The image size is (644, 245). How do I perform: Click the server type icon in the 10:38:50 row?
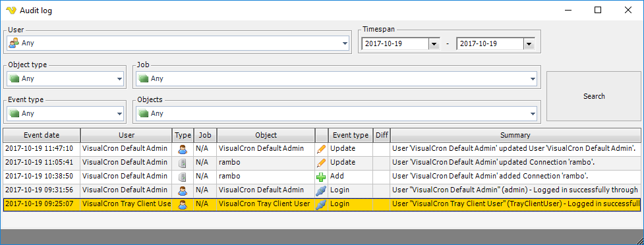(183, 177)
